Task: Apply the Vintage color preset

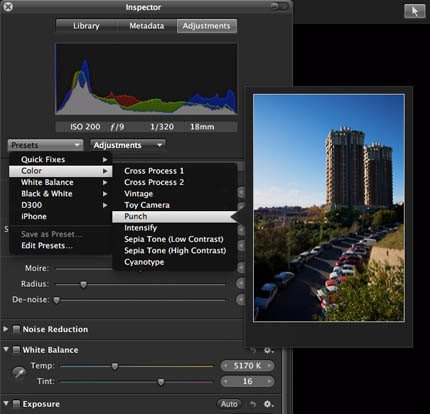Action: click(x=175, y=194)
